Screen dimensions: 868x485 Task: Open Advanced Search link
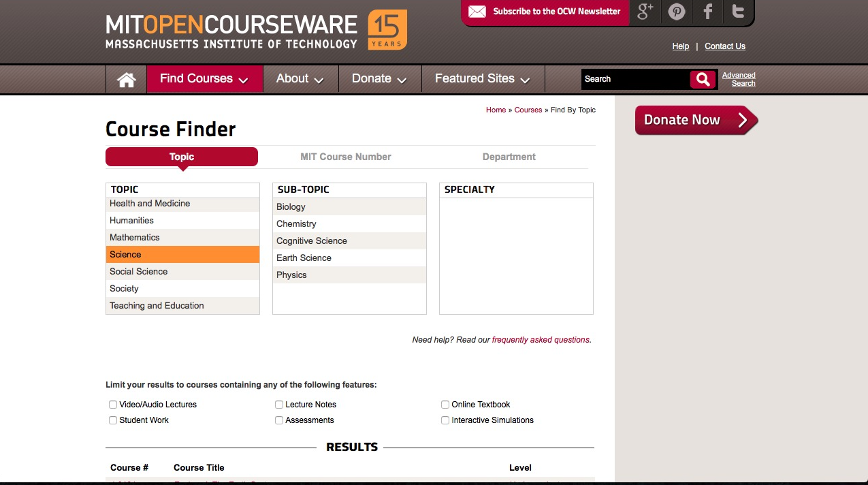[739, 79]
